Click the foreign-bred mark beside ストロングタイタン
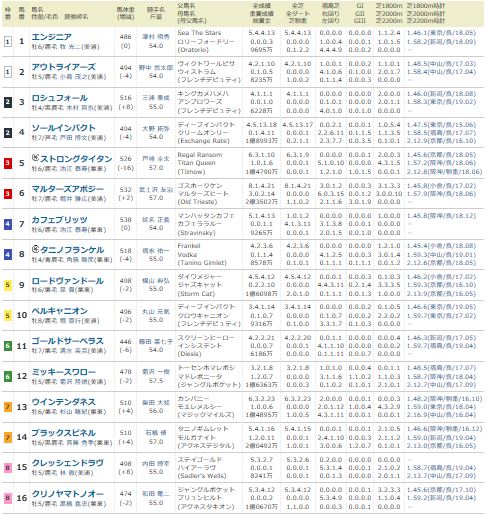This screenshot has height=515, width=490. coord(35,158)
